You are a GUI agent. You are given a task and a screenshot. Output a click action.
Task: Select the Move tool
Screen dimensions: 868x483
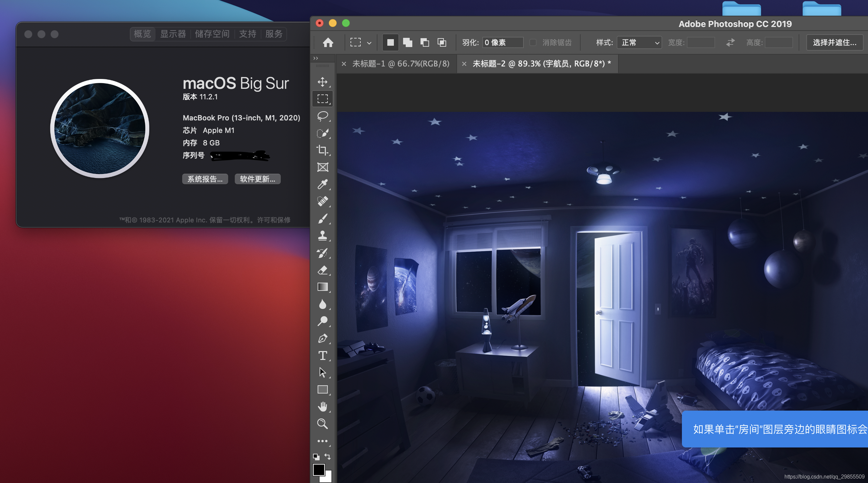pyautogui.click(x=323, y=82)
